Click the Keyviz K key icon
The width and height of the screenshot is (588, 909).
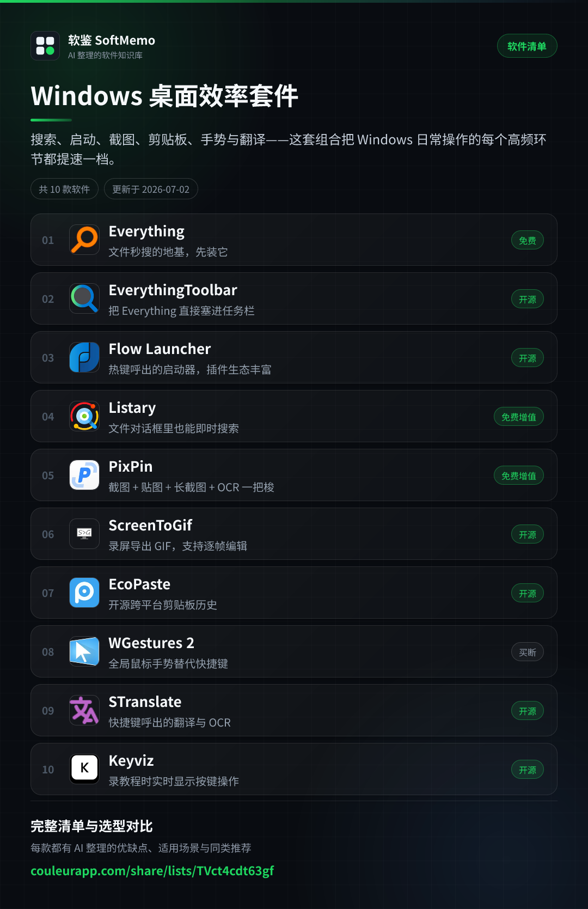(x=84, y=769)
